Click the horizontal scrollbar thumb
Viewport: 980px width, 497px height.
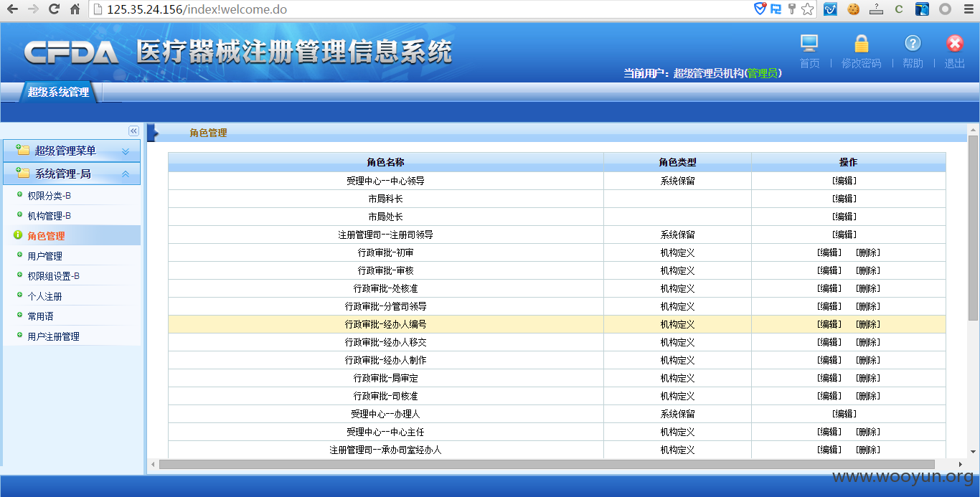click(547, 465)
